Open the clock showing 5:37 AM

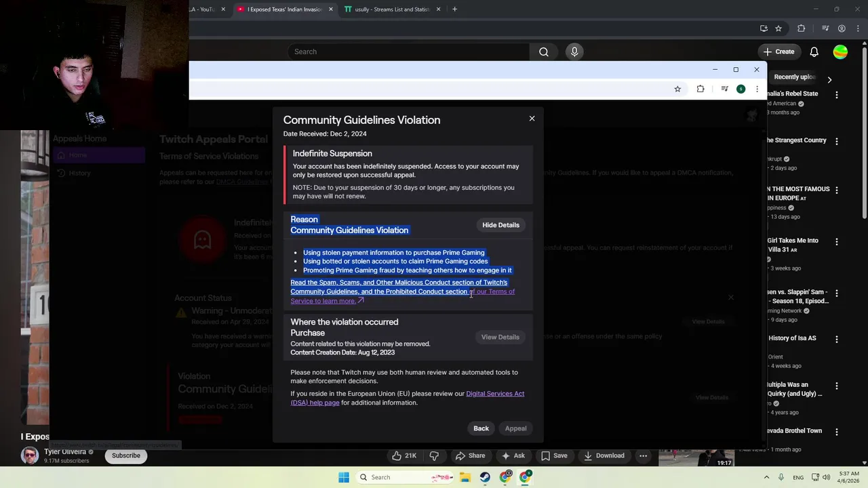click(x=848, y=477)
